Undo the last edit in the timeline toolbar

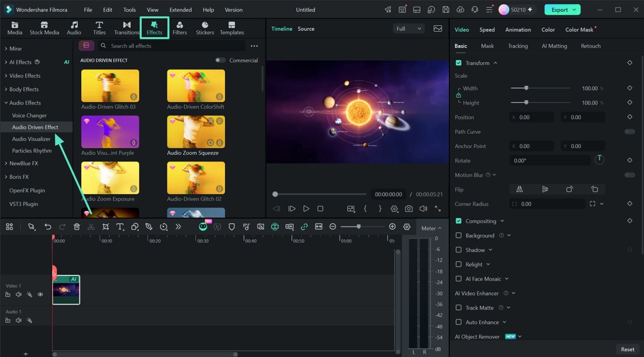[48, 227]
